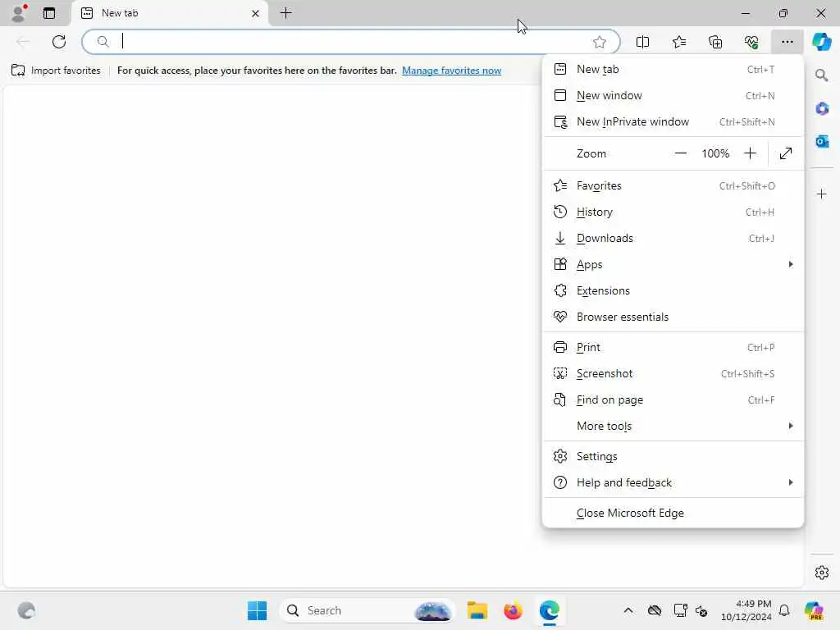Image resolution: width=840 pixels, height=630 pixels.
Task: Select New window menu entry
Action: tap(673, 95)
